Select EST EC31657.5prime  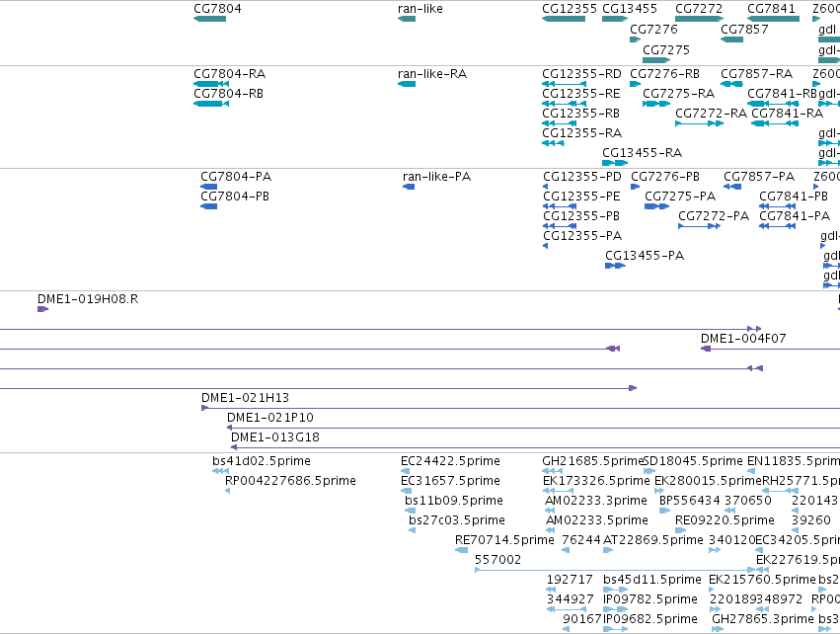(x=407, y=491)
